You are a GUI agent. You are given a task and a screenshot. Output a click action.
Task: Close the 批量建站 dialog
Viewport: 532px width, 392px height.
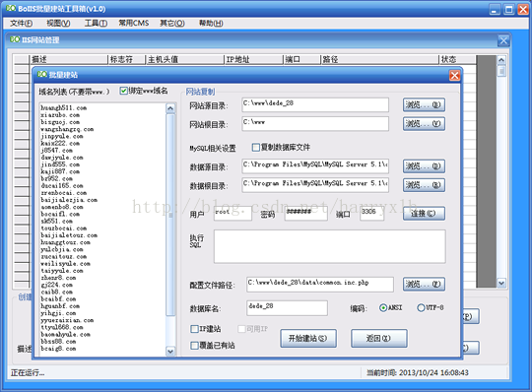click(454, 75)
